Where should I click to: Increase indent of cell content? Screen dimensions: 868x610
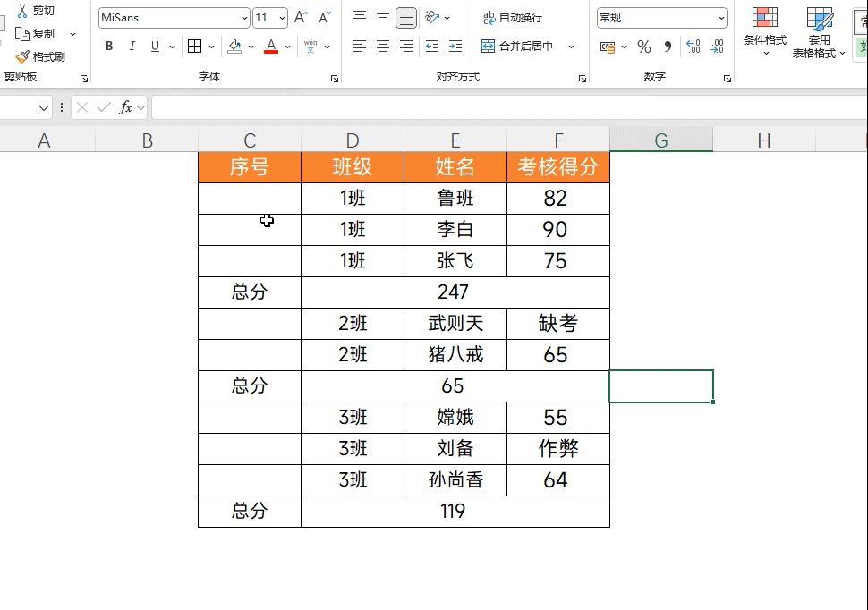click(455, 47)
